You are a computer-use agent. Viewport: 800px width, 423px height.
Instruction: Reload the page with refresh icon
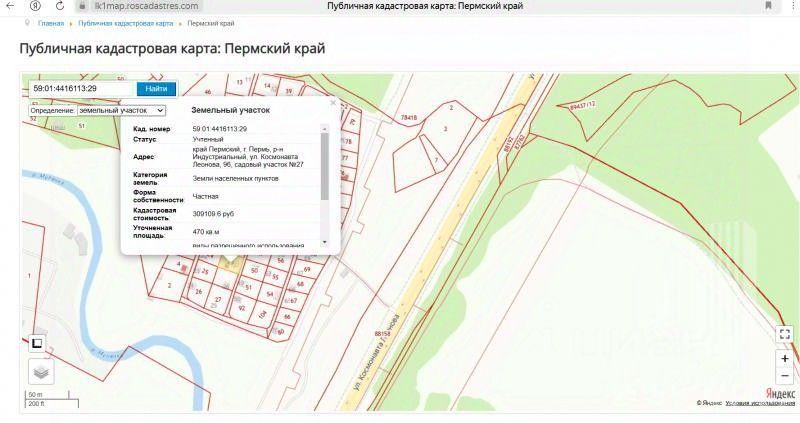(60, 6)
